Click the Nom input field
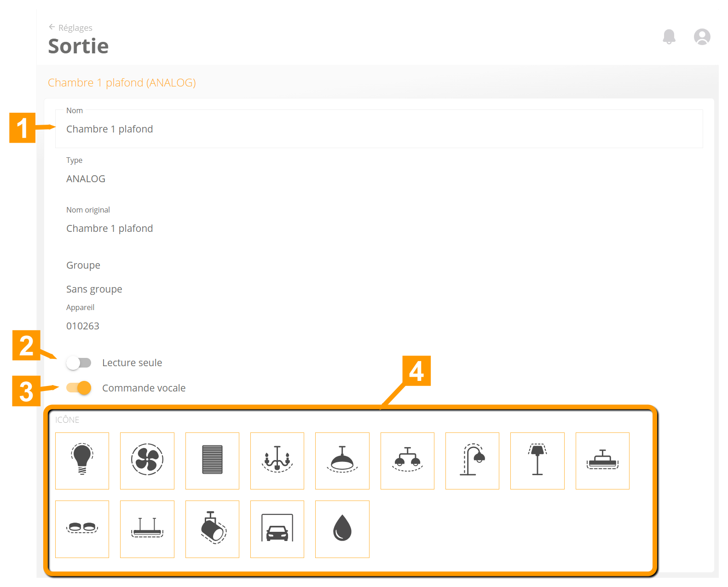 tap(378, 129)
